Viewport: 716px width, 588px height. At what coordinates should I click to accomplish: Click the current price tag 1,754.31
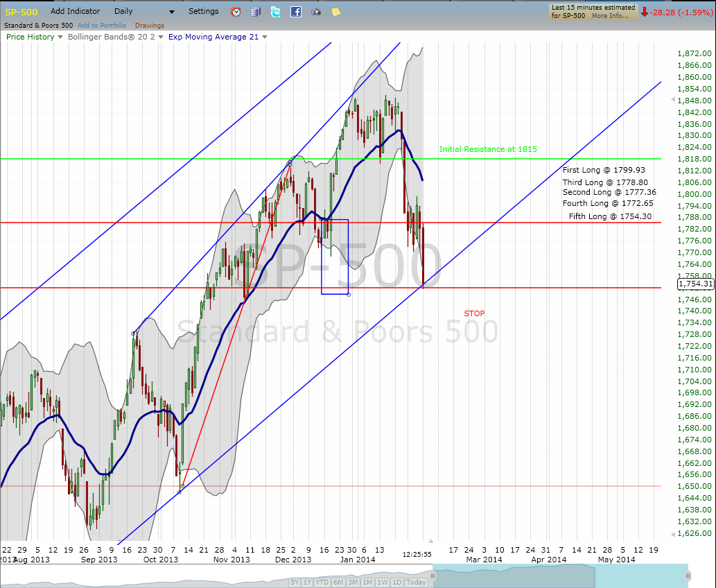pyautogui.click(x=695, y=284)
